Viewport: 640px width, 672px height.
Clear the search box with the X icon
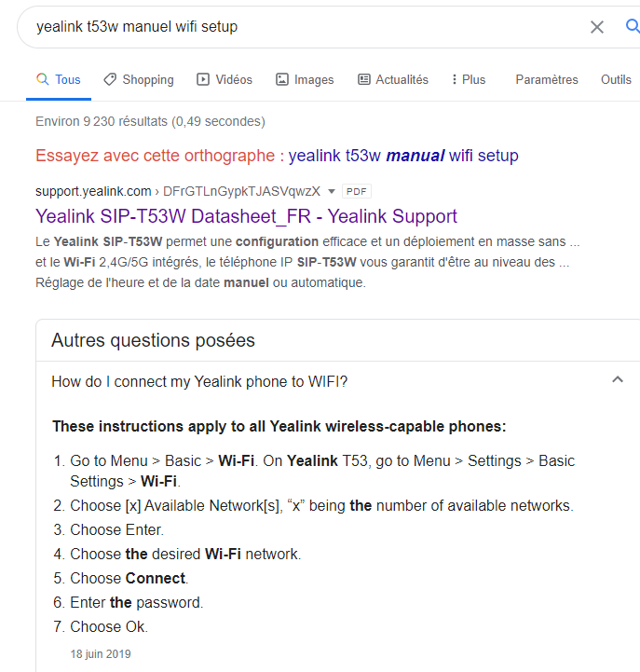click(x=597, y=27)
